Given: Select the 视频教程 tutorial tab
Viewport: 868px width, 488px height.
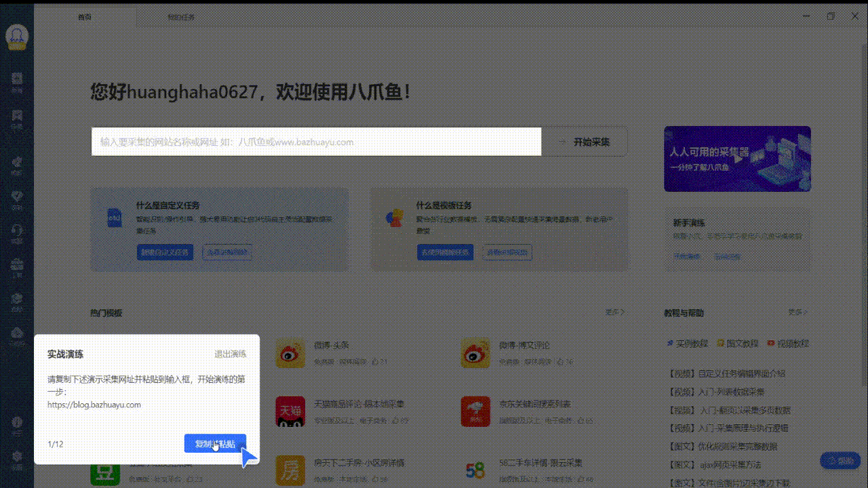Looking at the screenshot, I should tap(789, 344).
